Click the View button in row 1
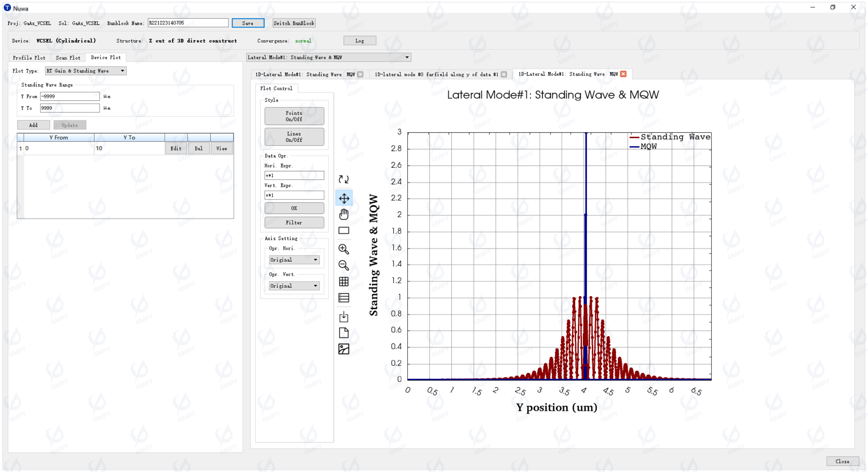 [222, 149]
